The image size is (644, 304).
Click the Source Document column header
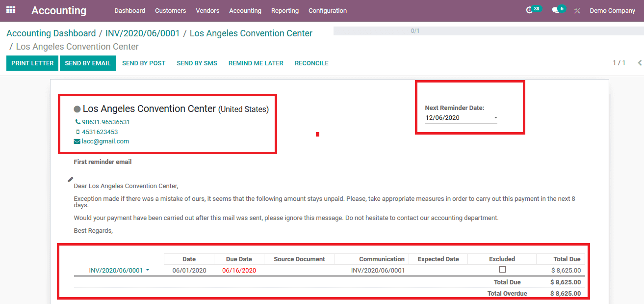pyautogui.click(x=299, y=259)
